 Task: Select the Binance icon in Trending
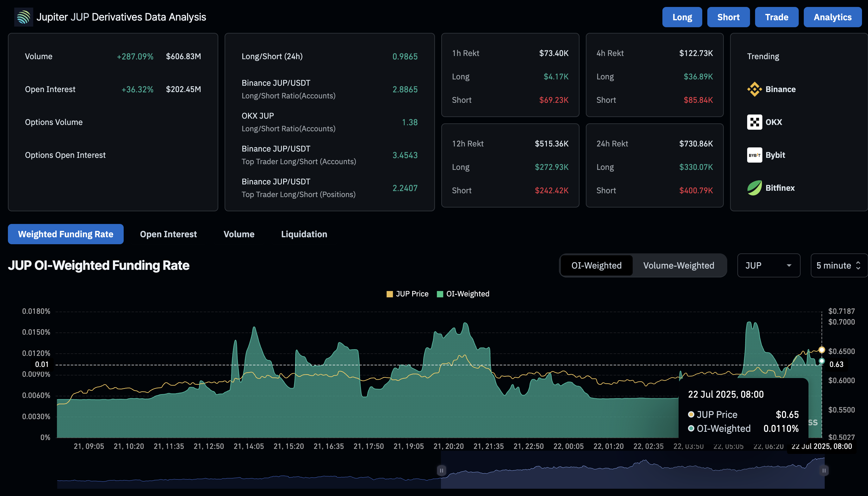tap(755, 89)
